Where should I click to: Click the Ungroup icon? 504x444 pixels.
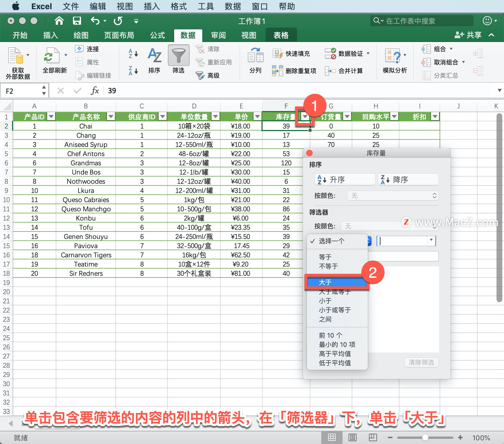[426, 62]
